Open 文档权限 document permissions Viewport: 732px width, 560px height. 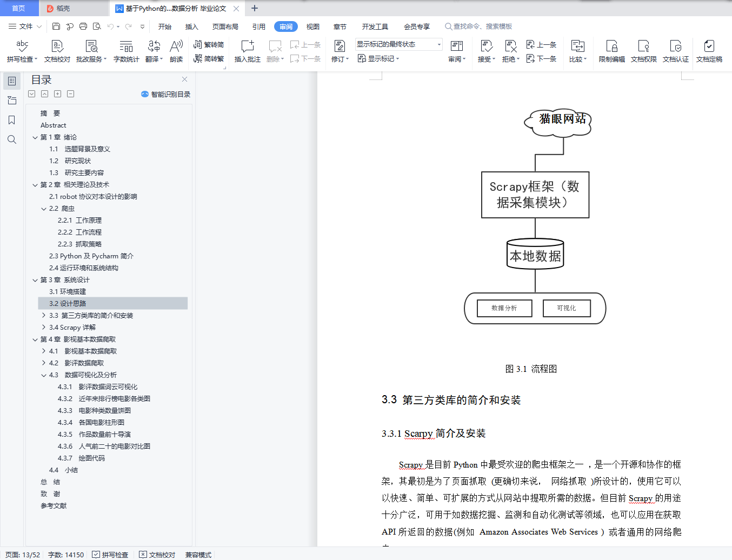[644, 51]
